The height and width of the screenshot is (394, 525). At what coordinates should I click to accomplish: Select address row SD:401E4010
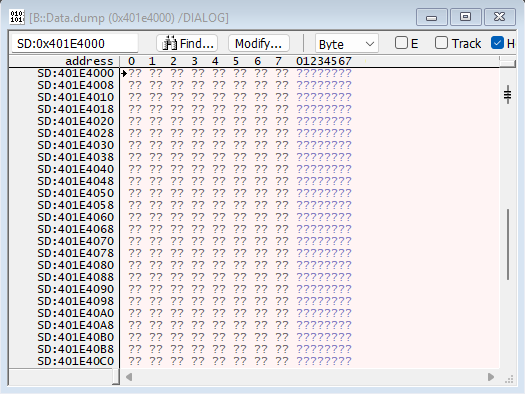(x=76, y=97)
